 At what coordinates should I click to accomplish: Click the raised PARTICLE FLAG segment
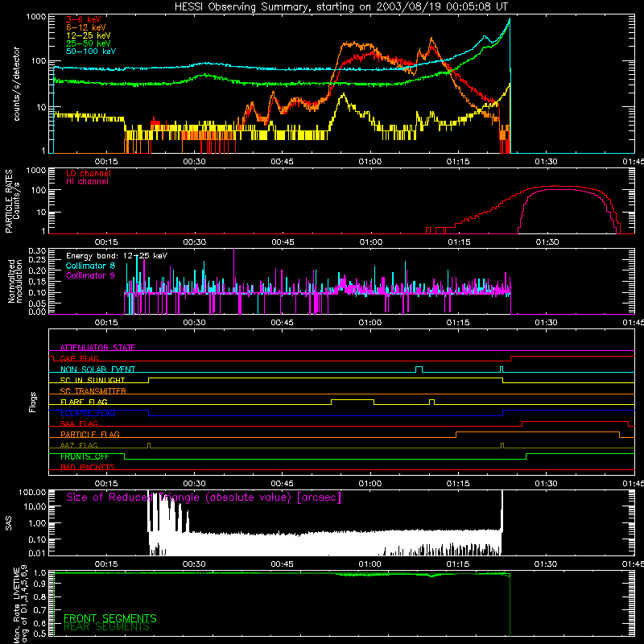538,432
